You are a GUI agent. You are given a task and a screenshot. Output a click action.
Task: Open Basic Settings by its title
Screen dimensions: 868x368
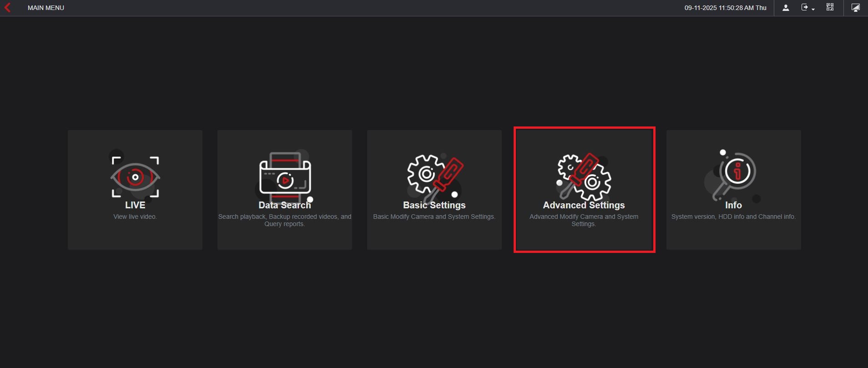(434, 205)
